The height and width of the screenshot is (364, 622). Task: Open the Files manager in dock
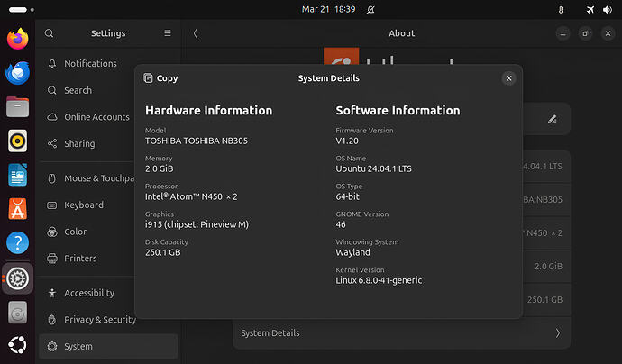click(x=17, y=107)
